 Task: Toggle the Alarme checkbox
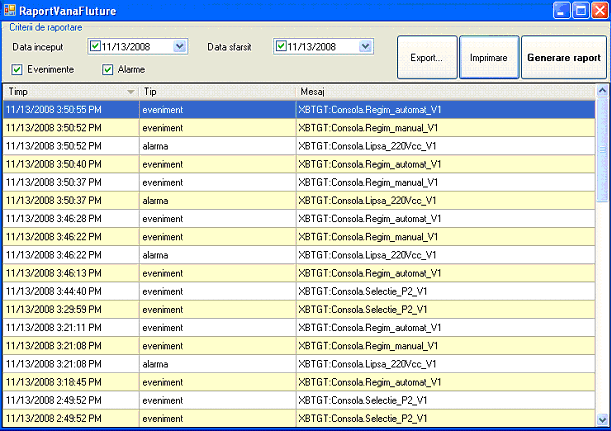coord(108,69)
